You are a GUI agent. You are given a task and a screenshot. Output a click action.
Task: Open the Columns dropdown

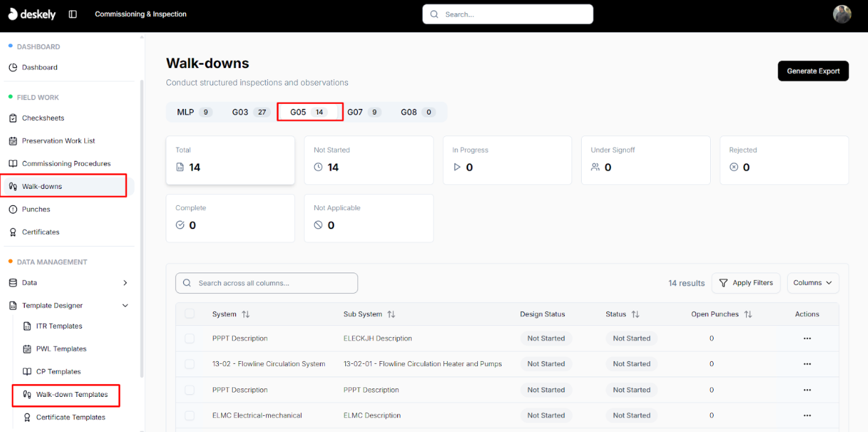(x=813, y=283)
